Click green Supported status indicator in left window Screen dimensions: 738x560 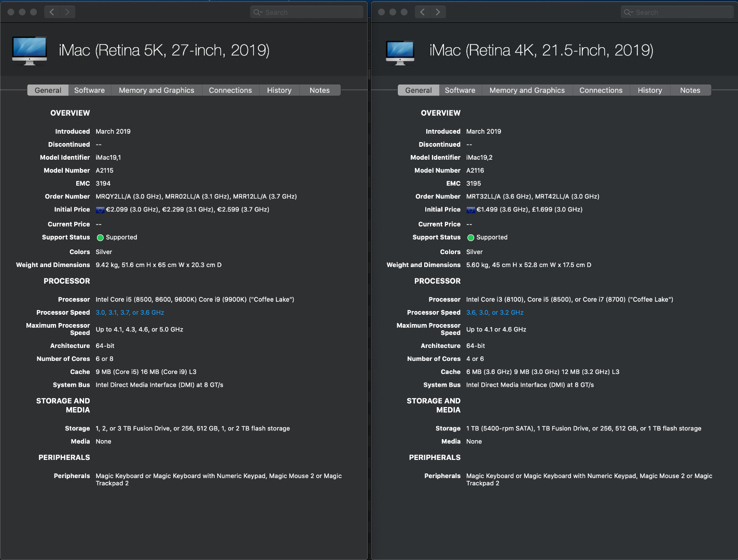101,237
